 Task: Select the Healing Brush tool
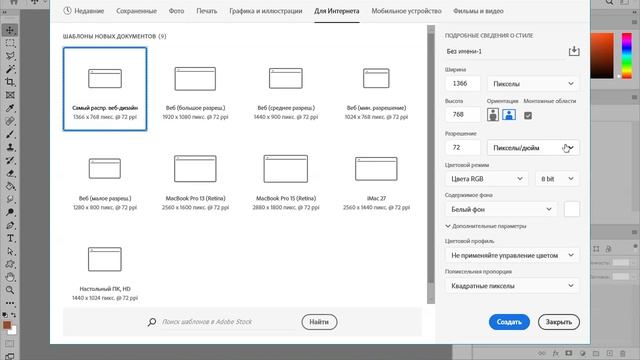point(10,121)
